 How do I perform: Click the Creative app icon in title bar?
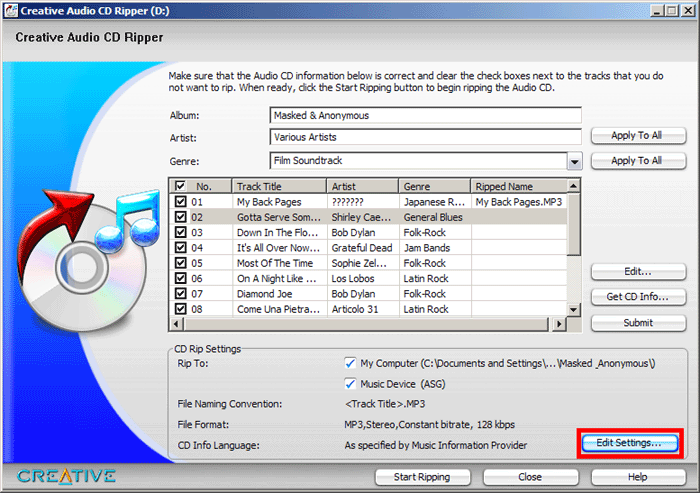(10, 11)
